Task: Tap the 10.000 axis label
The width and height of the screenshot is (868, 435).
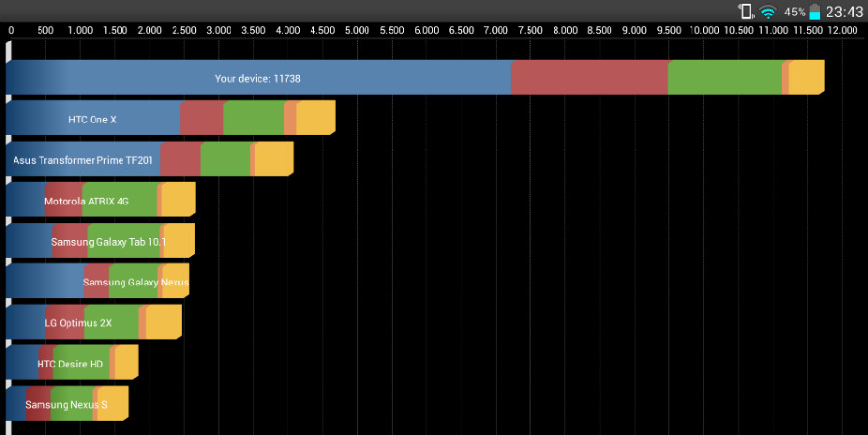Action: click(x=704, y=30)
